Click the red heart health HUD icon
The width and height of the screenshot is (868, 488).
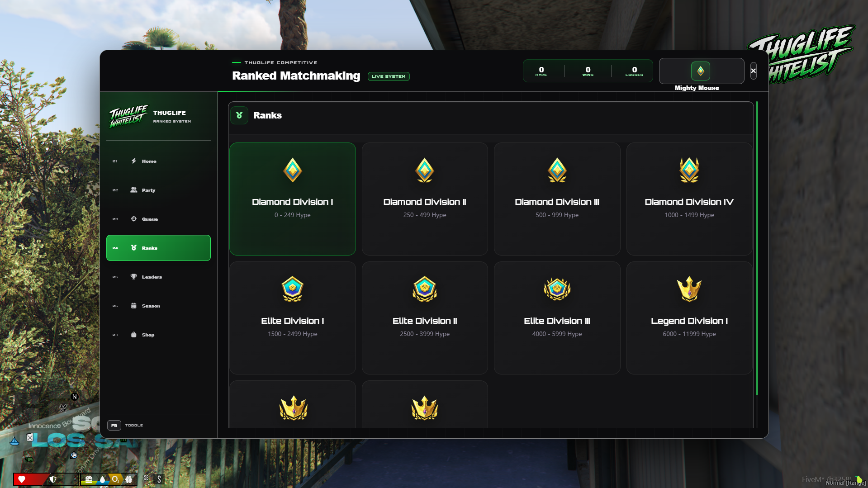(21, 479)
